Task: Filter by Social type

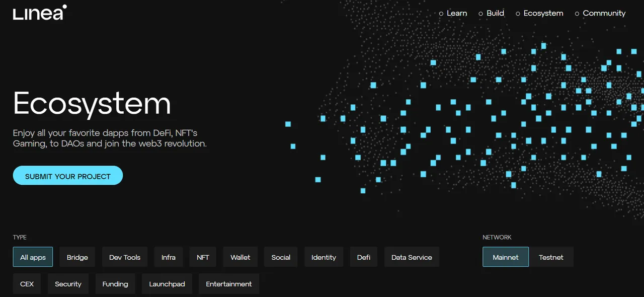Action: point(281,257)
